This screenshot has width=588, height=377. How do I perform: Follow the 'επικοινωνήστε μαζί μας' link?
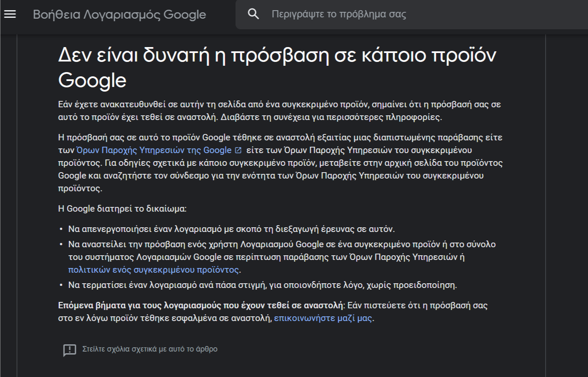[x=323, y=318]
